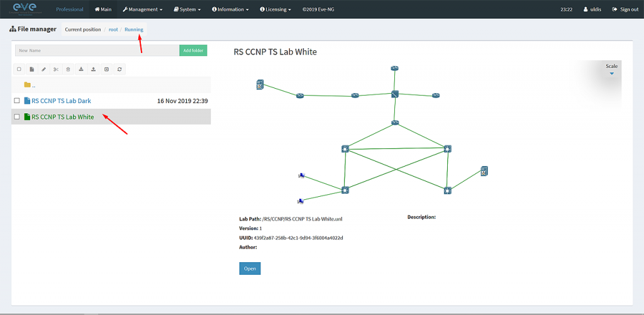Click the export lab icon
The height and width of the screenshot is (315, 644).
click(x=94, y=69)
